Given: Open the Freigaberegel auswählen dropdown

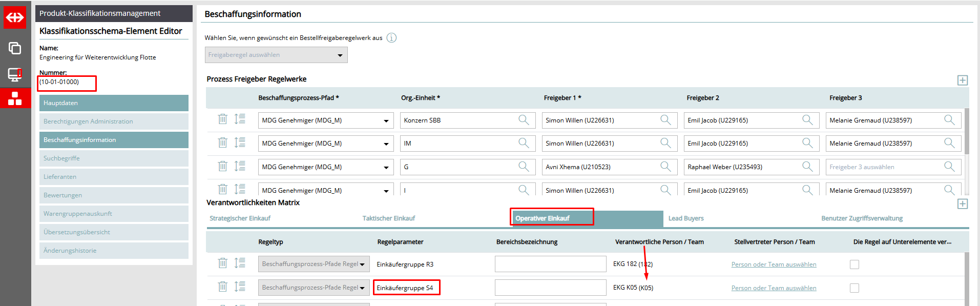Looking at the screenshot, I should 276,55.
